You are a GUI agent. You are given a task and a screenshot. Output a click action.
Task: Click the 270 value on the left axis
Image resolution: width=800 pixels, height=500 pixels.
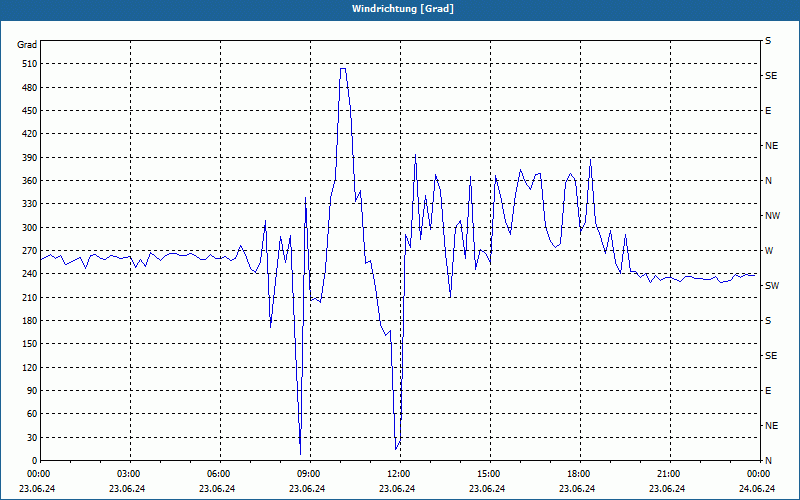(30, 251)
